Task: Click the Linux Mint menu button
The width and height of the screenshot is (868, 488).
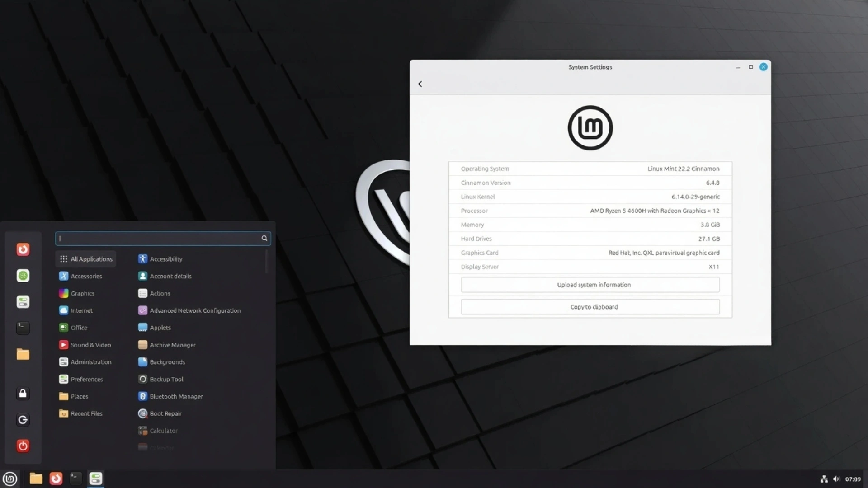Action: point(10,479)
